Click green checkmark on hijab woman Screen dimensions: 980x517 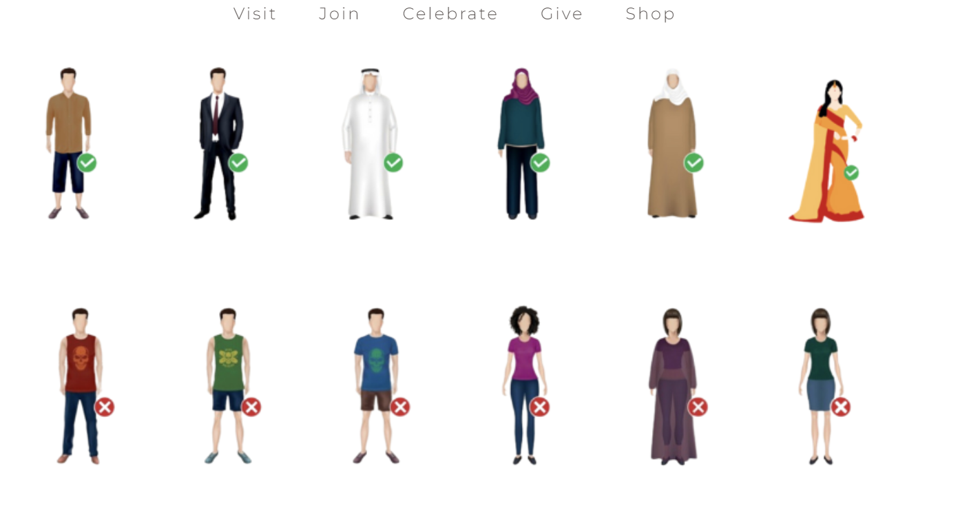click(540, 163)
